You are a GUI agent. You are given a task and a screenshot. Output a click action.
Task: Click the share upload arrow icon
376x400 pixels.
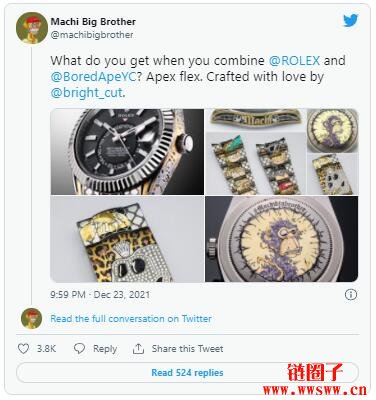click(138, 349)
